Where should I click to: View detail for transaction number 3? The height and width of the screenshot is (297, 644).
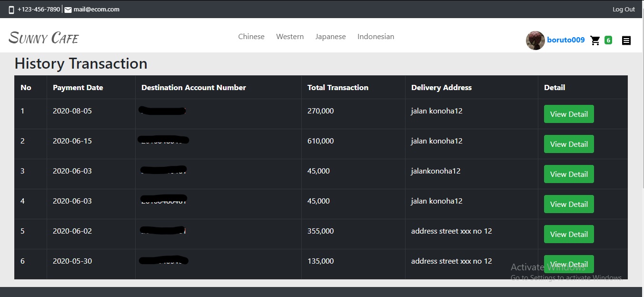(569, 174)
